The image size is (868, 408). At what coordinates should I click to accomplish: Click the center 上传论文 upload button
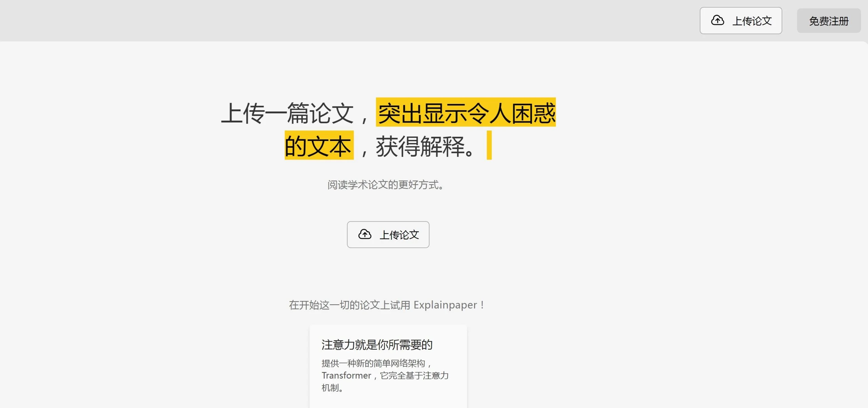pyautogui.click(x=388, y=234)
